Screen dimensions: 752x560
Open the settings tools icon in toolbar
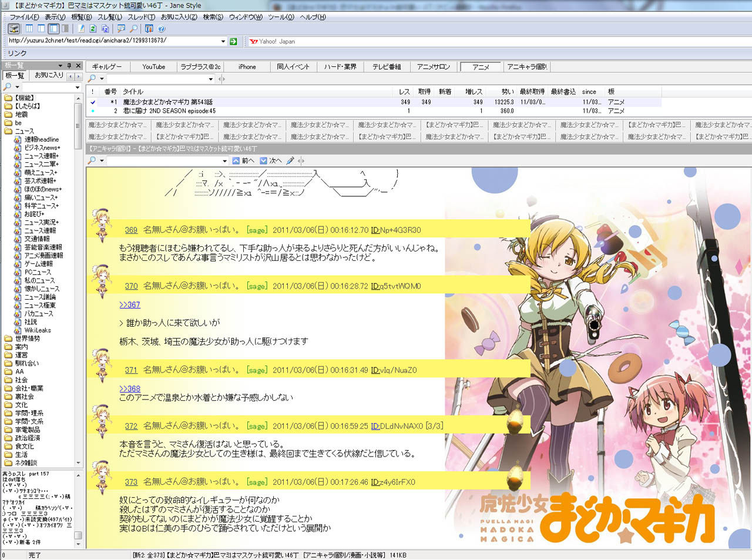point(149,28)
